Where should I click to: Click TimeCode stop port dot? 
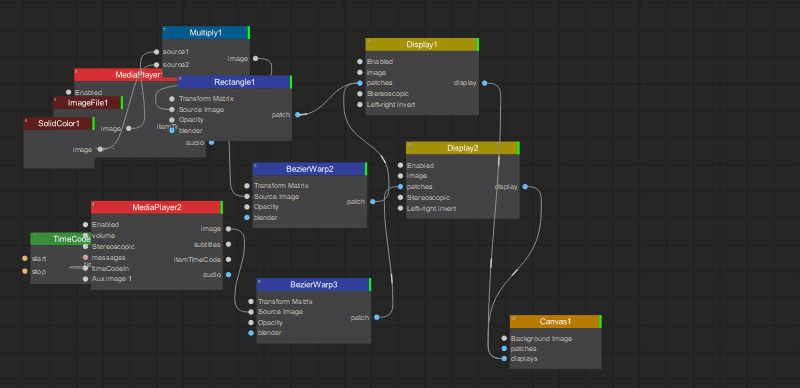(x=24, y=271)
